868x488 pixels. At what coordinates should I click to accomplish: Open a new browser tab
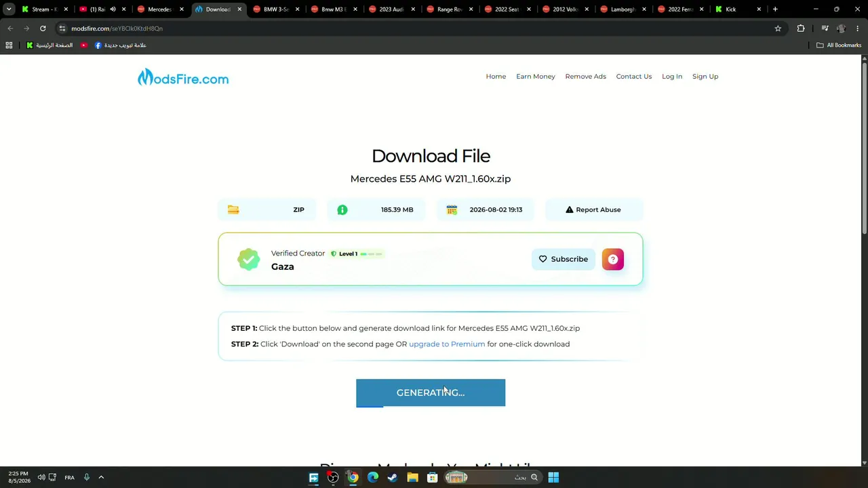[x=775, y=9]
